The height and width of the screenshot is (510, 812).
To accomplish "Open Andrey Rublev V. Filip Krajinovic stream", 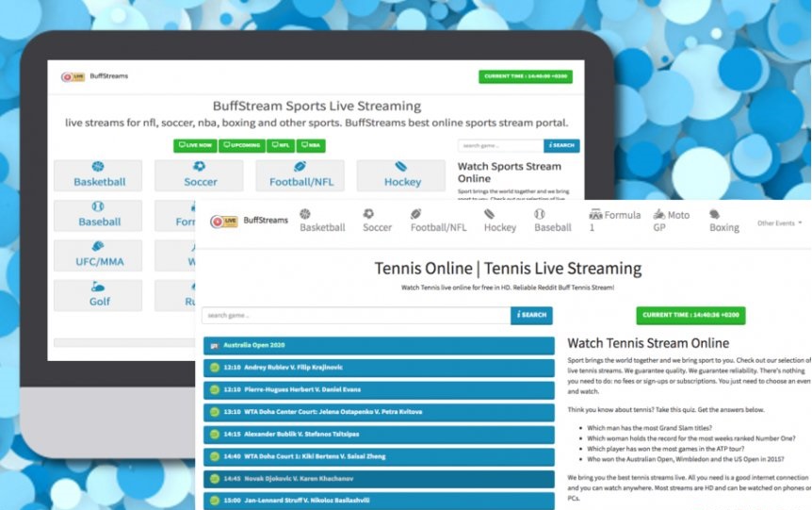I will (379, 368).
